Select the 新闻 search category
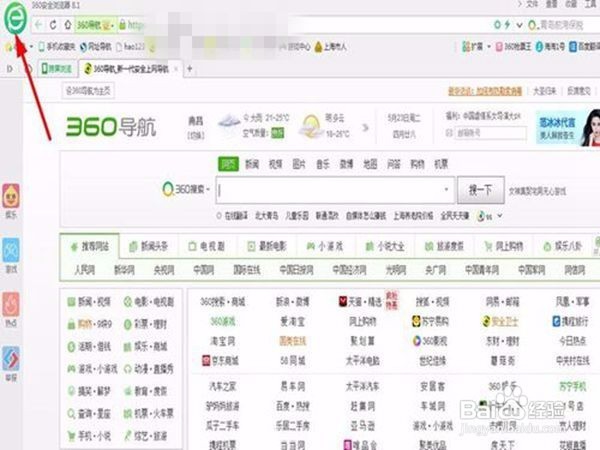Screen dimensions: 600x450 252,164
